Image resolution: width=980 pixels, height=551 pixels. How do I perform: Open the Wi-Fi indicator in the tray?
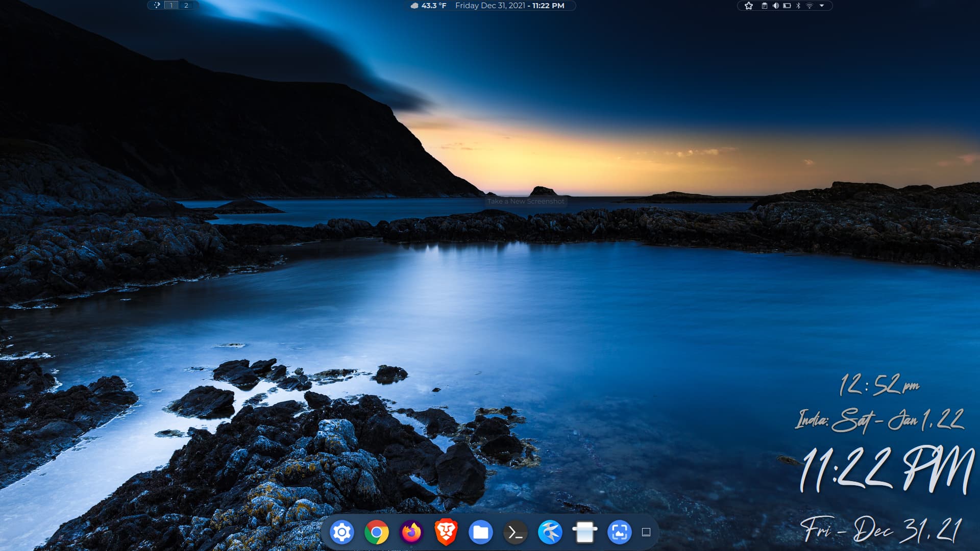pos(810,6)
